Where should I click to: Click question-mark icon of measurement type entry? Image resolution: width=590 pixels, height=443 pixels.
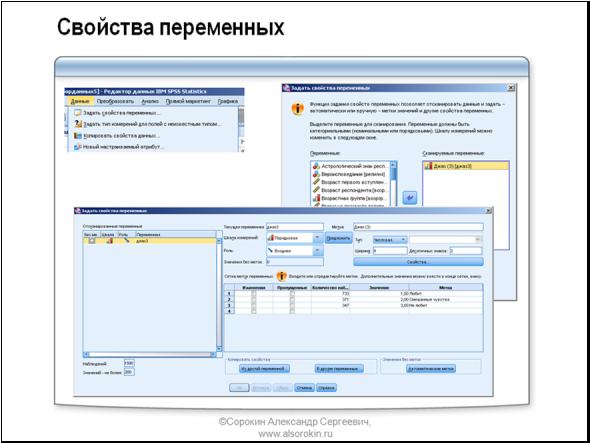[x=78, y=124]
